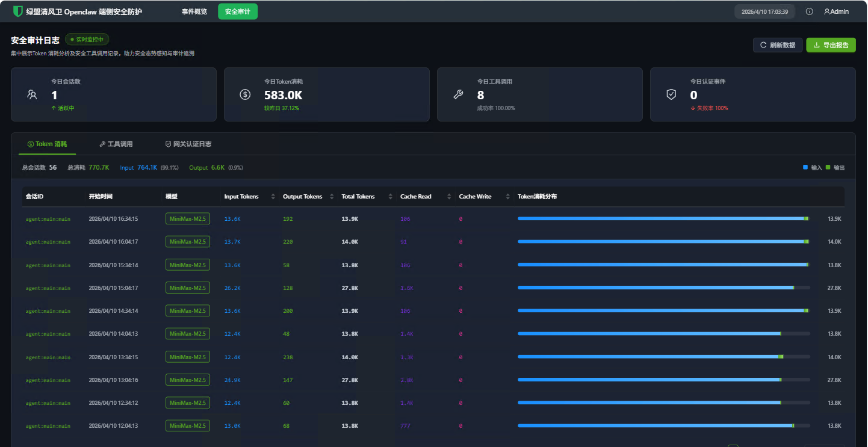This screenshot has width=868, height=447.
Task: Click the 今日工具调用 wrench icon
Action: click(x=458, y=94)
